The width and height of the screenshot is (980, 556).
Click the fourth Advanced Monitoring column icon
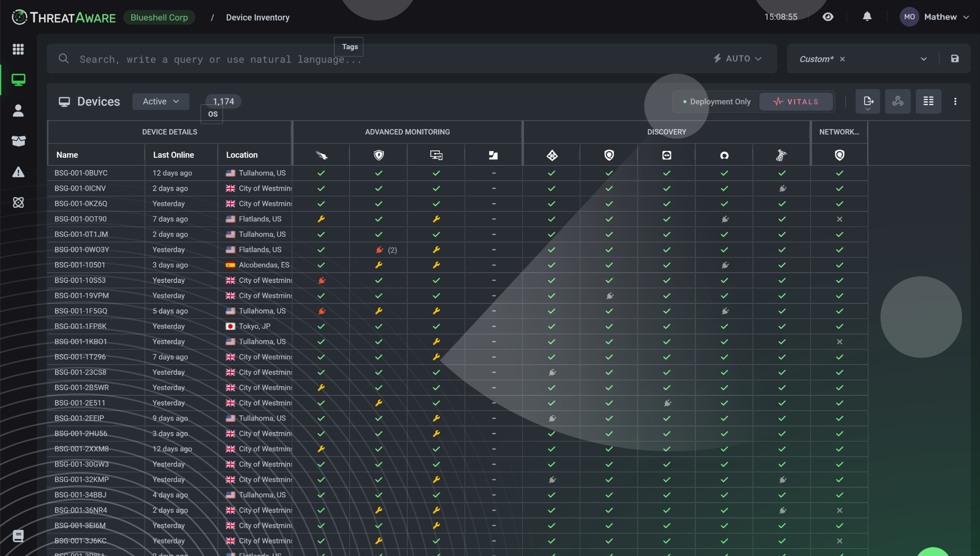[x=493, y=155]
